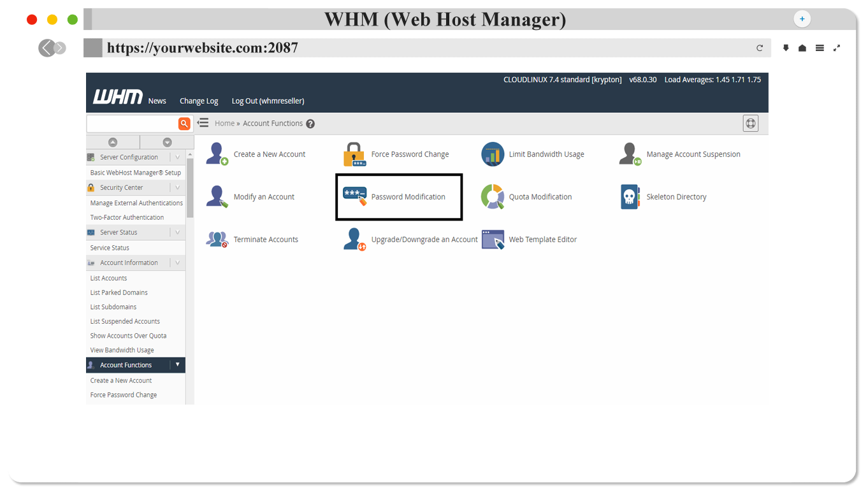This screenshot has width=868, height=490.
Task: Open Manage Account Suspension icon
Action: coord(630,154)
